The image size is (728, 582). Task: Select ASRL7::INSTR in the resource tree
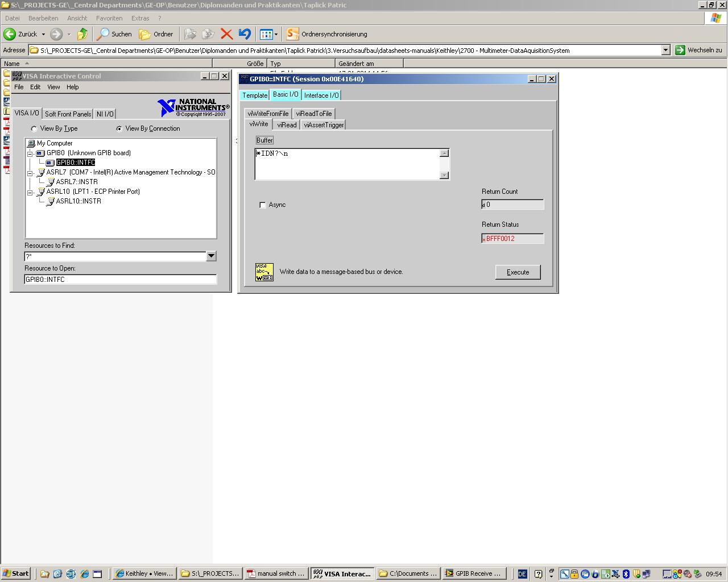pyautogui.click(x=77, y=182)
